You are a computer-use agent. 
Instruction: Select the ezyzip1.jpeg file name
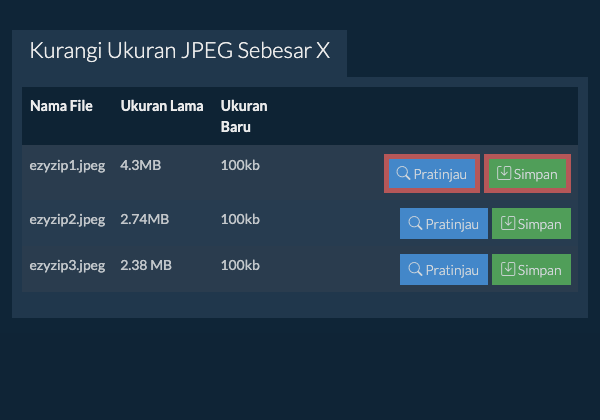point(67,164)
